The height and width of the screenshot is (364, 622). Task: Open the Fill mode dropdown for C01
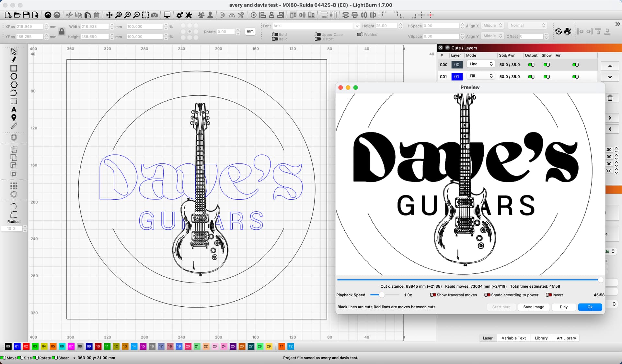tap(481, 76)
